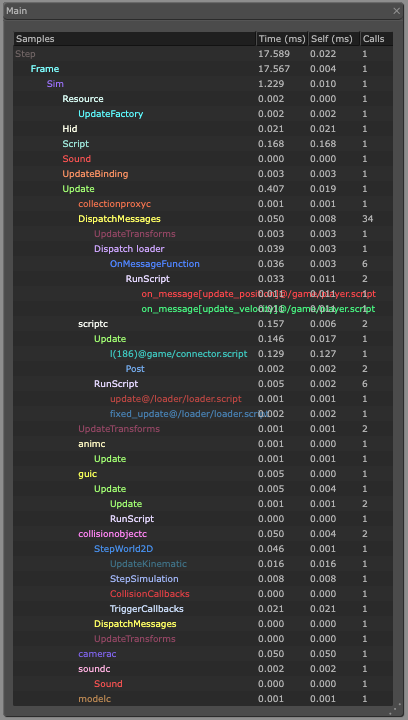Close the Main profiler window
This screenshot has height=720, width=408.
[397, 11]
